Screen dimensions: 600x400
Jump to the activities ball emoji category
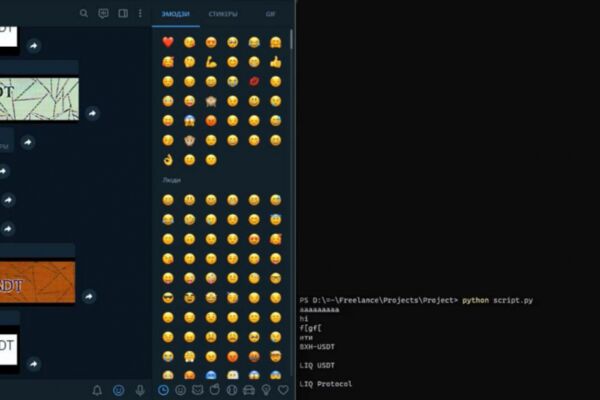[x=232, y=390]
